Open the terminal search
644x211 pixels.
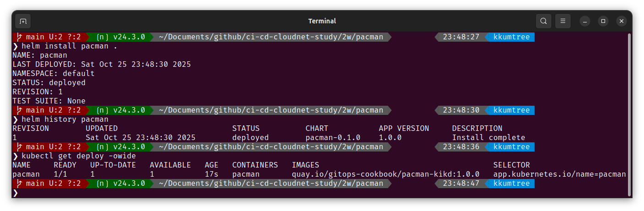(x=543, y=21)
